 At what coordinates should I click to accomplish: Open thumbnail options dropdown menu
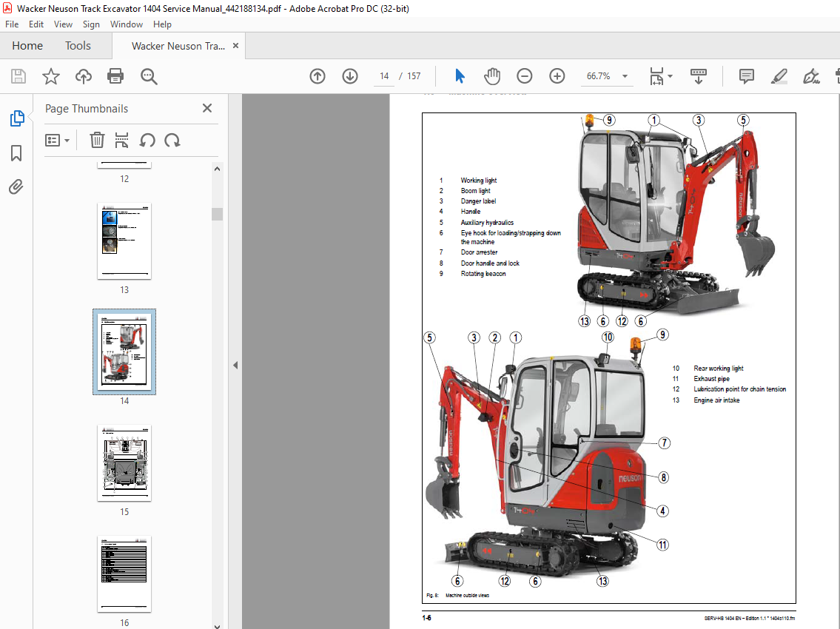coord(57,141)
